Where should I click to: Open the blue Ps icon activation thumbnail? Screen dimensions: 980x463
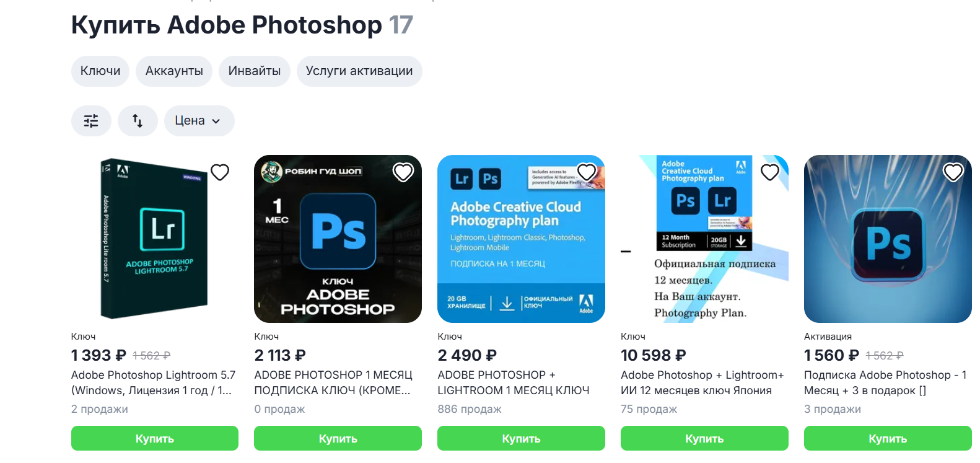tap(888, 239)
